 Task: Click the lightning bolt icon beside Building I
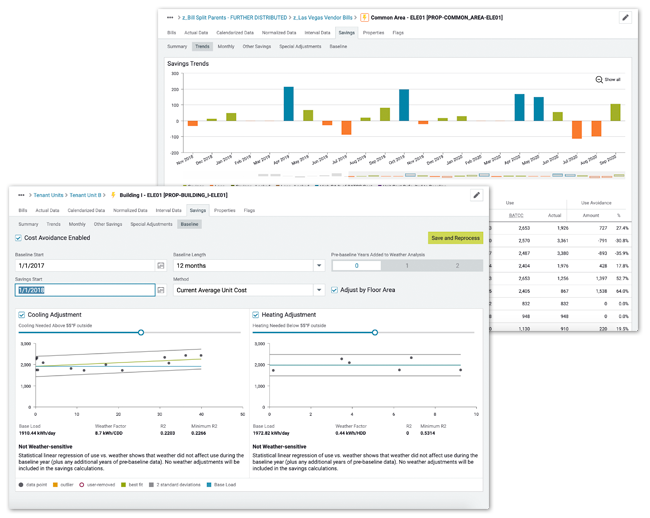pyautogui.click(x=113, y=195)
